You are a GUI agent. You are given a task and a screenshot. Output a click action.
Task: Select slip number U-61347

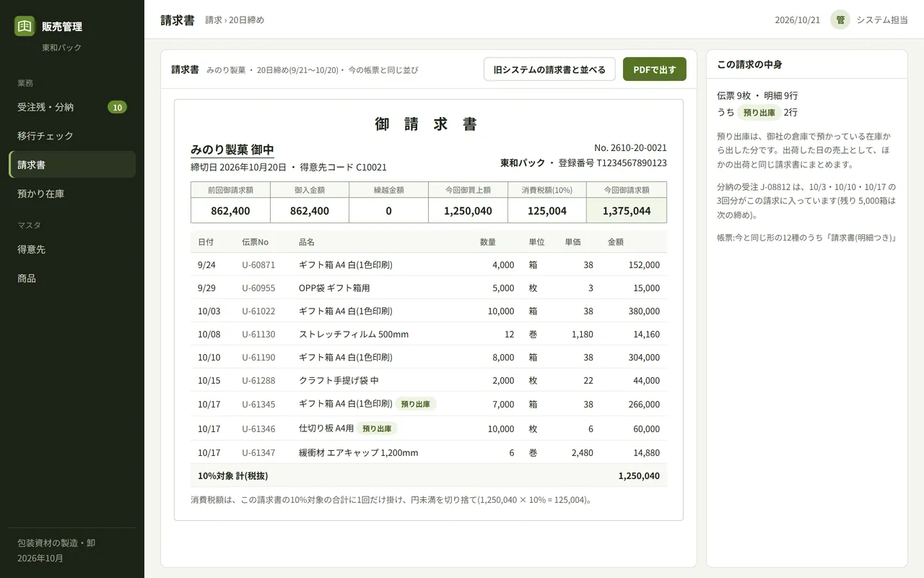258,453
